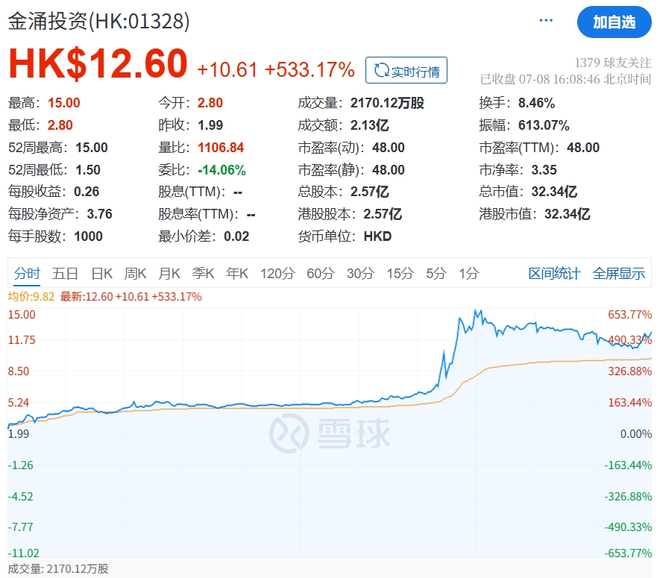Click the 成交量 value 2170.12万股 in stats
The height and width of the screenshot is (578, 660).
[x=387, y=103]
